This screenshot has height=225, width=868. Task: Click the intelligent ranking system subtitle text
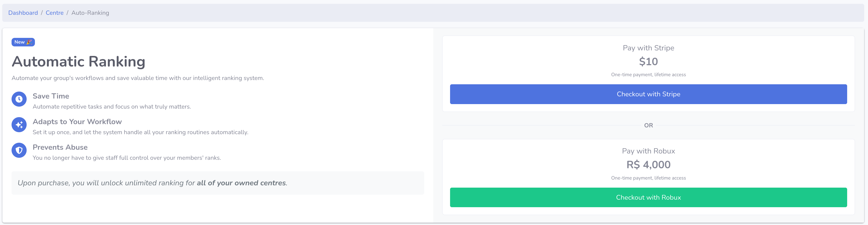138,78
